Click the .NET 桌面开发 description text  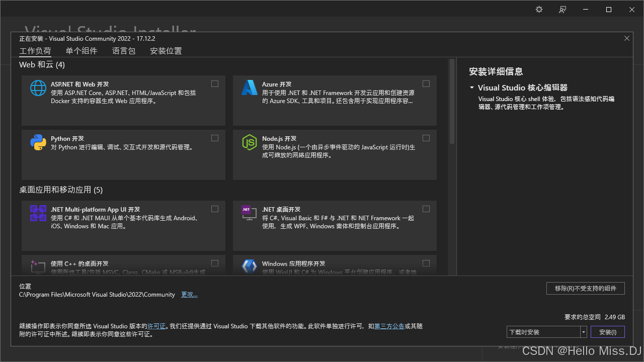338,222
